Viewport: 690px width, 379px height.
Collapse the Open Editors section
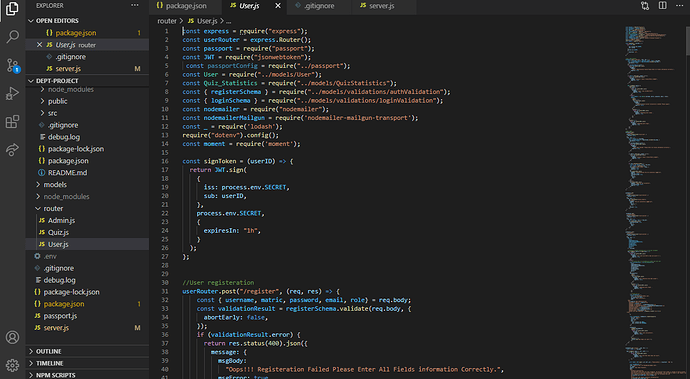87,21
